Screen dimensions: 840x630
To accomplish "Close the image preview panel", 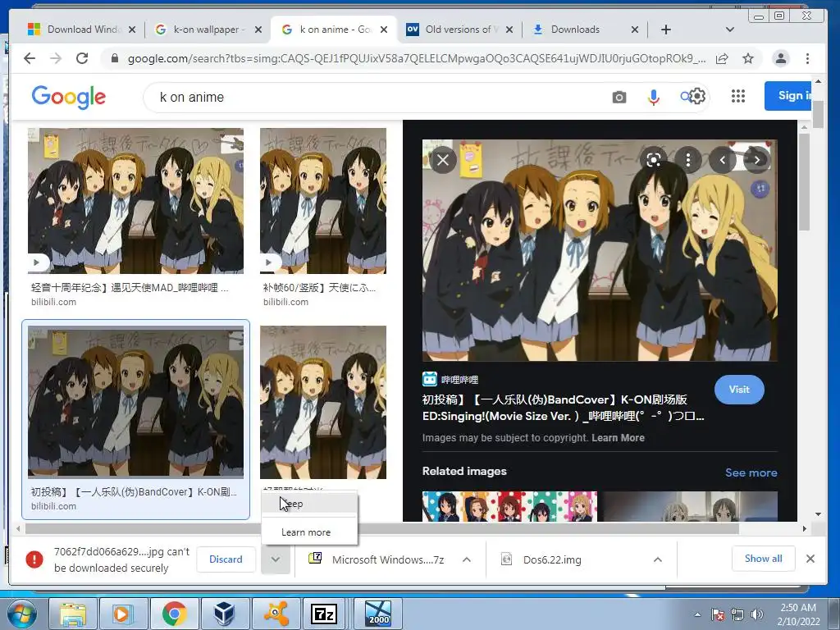I will click(x=443, y=160).
